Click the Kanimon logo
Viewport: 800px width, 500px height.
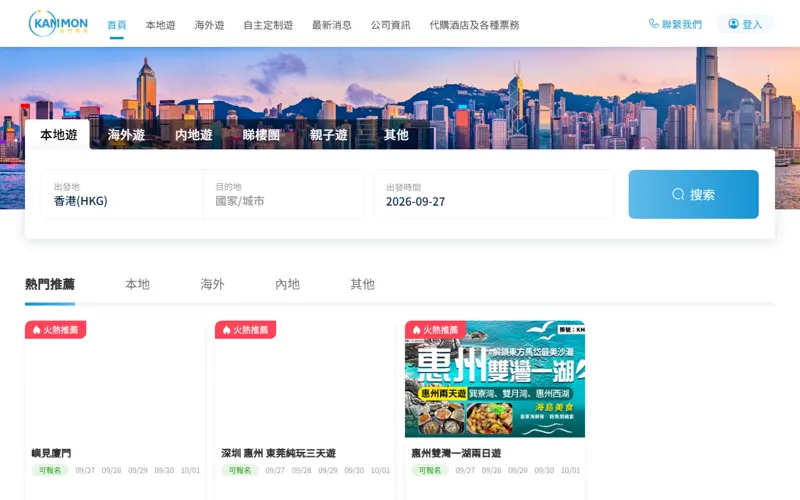[x=58, y=23]
